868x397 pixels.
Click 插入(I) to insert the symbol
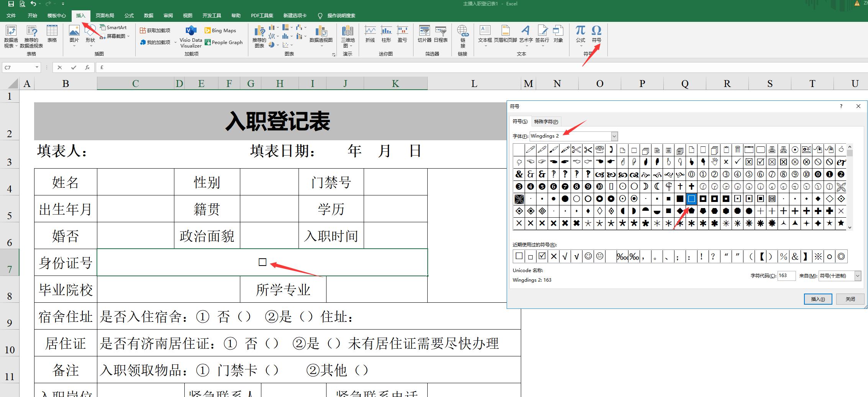point(818,299)
